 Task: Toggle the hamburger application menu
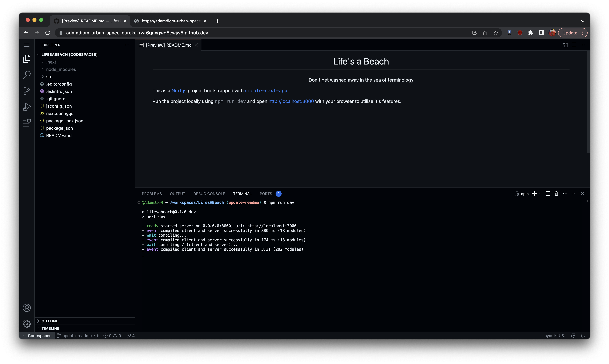(x=27, y=45)
